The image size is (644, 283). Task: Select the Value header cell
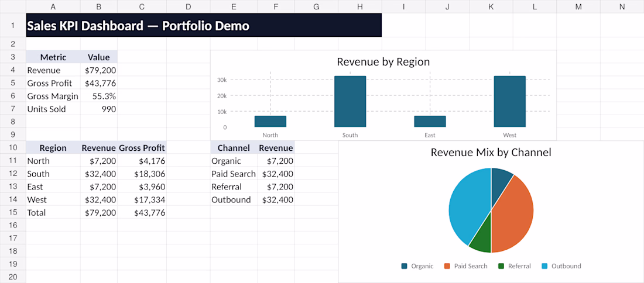pos(99,57)
